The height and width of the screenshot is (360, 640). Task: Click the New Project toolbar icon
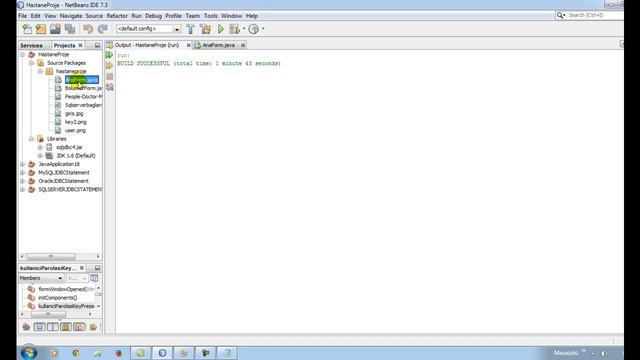[41, 29]
